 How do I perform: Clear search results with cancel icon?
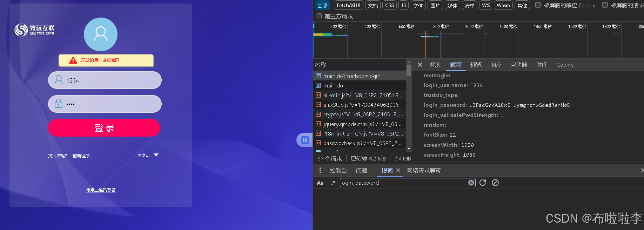[495, 183]
